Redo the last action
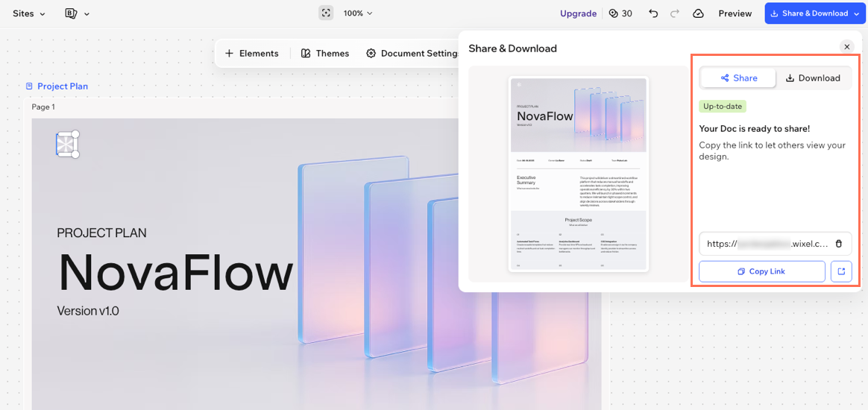This screenshot has height=410, width=868. pos(674,13)
